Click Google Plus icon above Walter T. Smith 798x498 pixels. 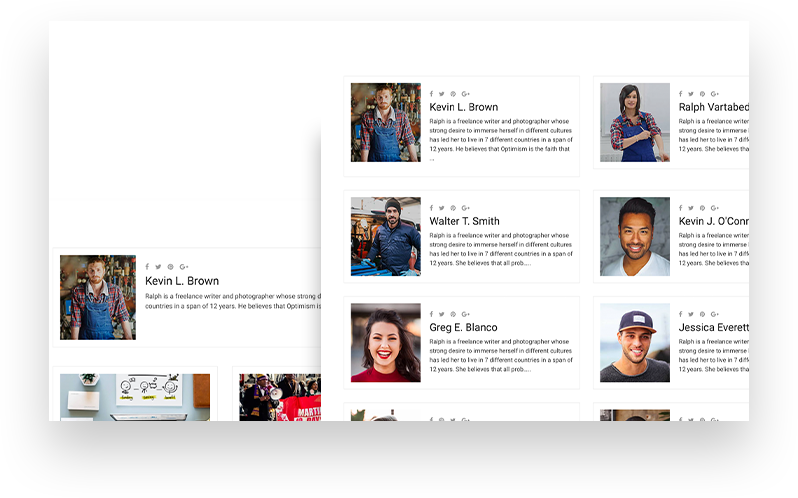click(465, 208)
